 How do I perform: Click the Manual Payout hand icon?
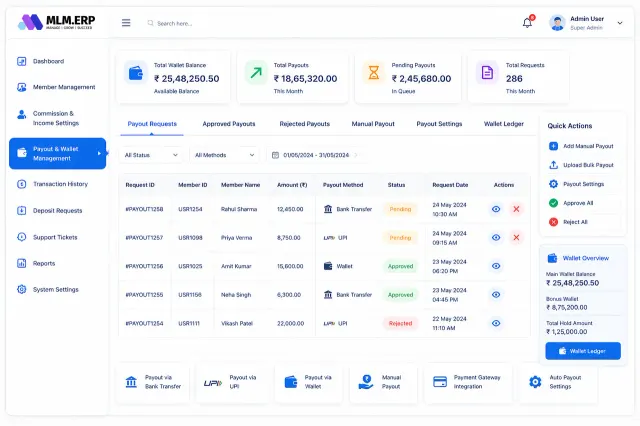click(366, 382)
